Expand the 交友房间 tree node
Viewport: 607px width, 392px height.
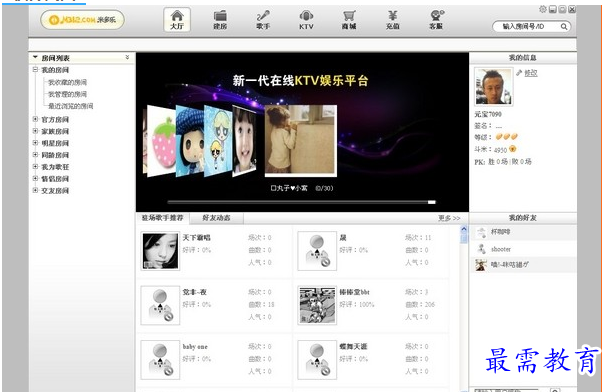[35, 190]
